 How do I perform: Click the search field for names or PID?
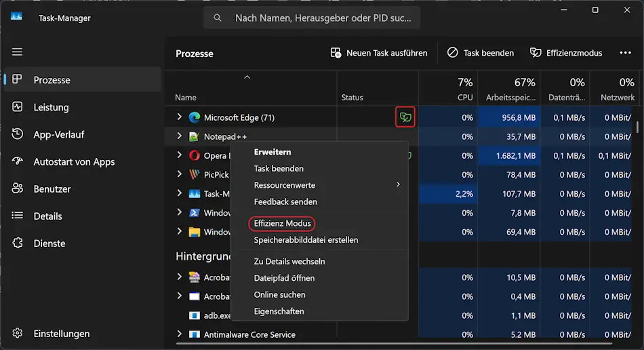click(x=312, y=18)
